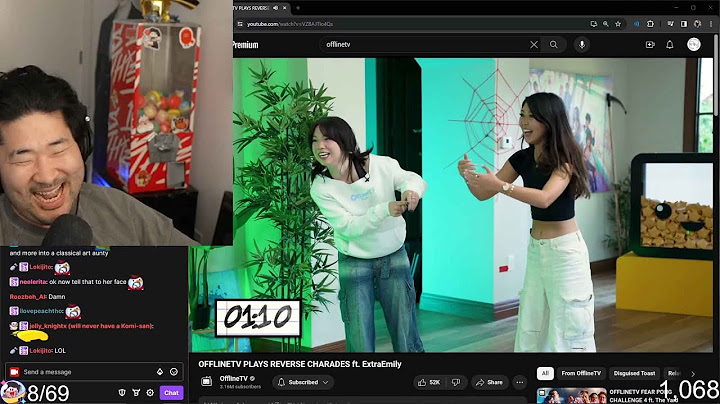View site information icon beside youtube.com
The image size is (720, 404).
240,24
